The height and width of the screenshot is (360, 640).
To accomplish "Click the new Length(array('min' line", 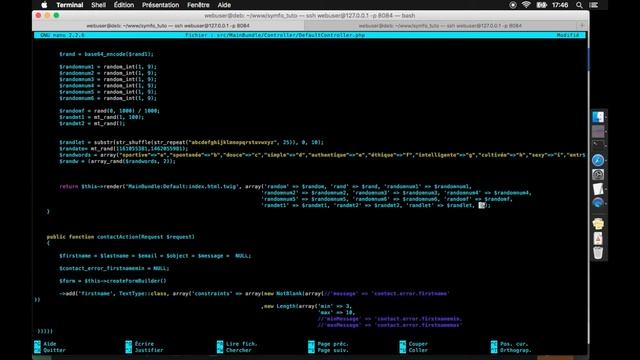I will (307, 306).
